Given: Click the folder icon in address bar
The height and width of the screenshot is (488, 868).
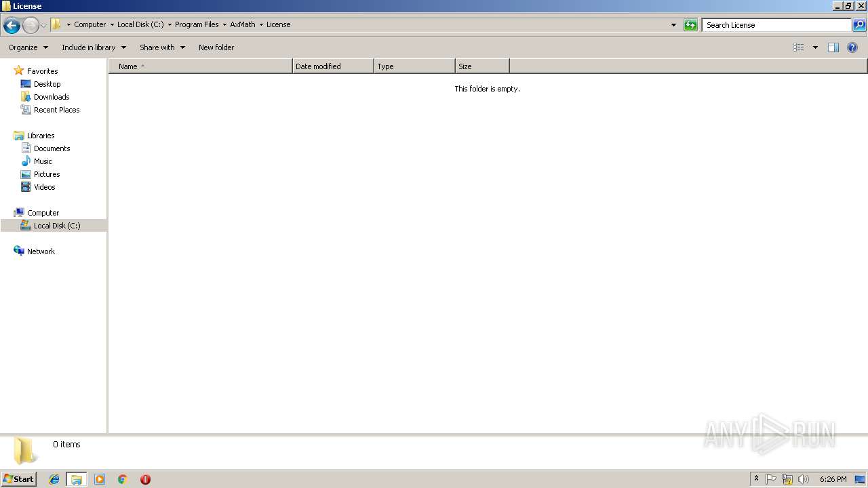Looking at the screenshot, I should pyautogui.click(x=56, y=24).
